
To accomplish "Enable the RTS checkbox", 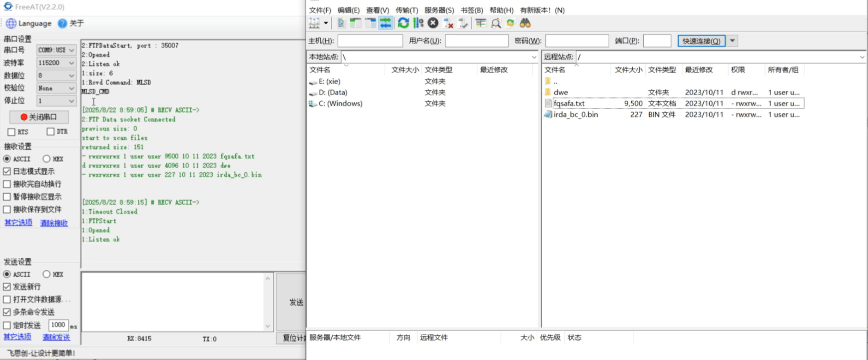I will tap(11, 132).
